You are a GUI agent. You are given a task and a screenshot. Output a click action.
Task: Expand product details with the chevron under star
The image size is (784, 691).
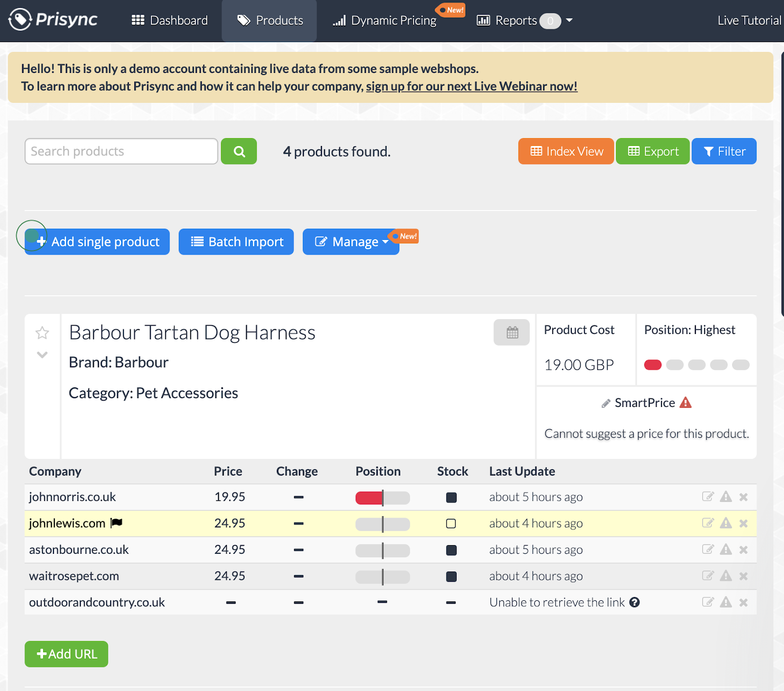42,355
